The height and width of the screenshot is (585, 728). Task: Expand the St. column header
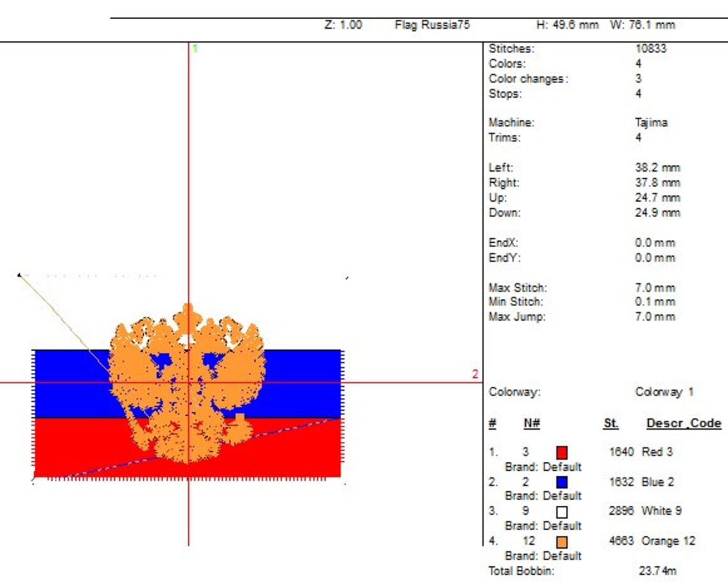point(610,422)
